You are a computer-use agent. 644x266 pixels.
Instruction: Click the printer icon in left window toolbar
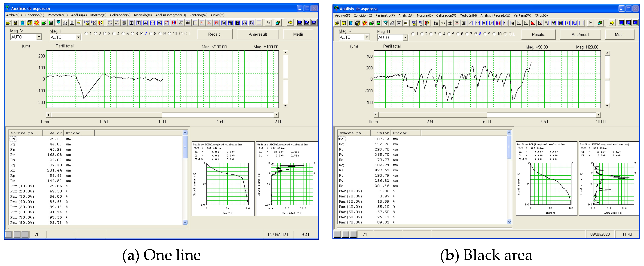[x=65, y=23]
